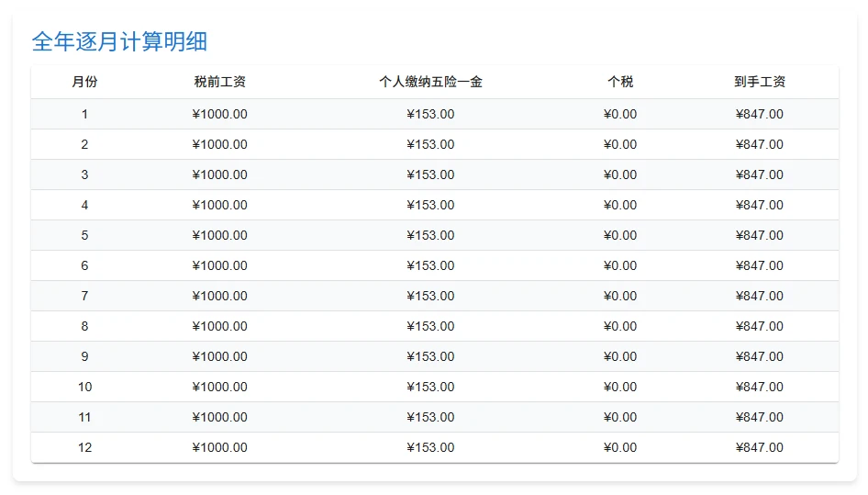
Task: Click the 到手工资 column header
Action: coord(760,82)
